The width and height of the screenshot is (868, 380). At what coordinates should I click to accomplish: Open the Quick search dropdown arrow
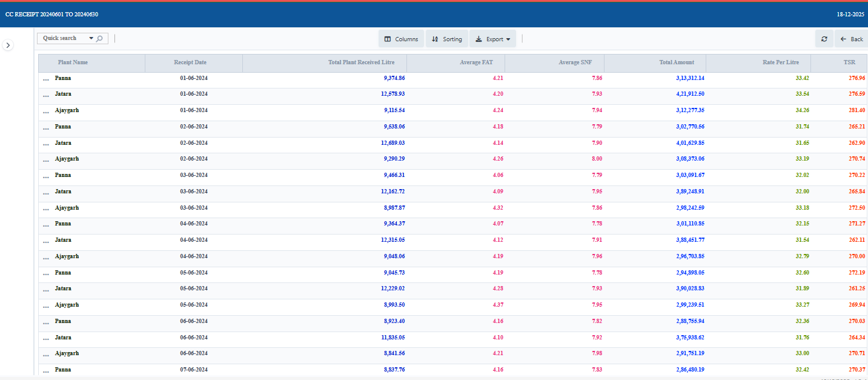(91, 39)
